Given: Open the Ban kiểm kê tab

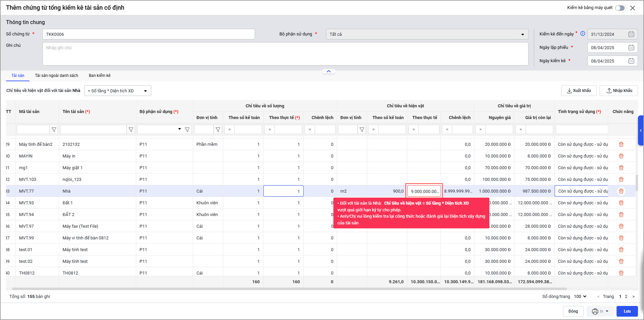Looking at the screenshot, I should (x=99, y=76).
